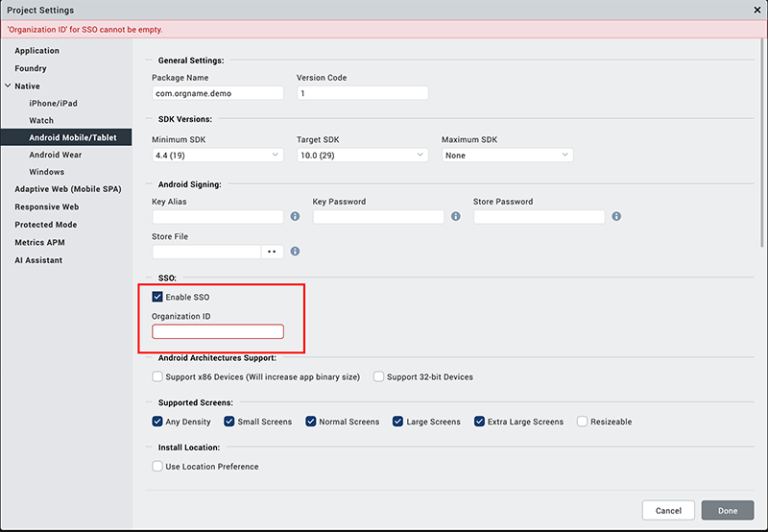Enable Support x86 Devices checkbox

click(157, 377)
